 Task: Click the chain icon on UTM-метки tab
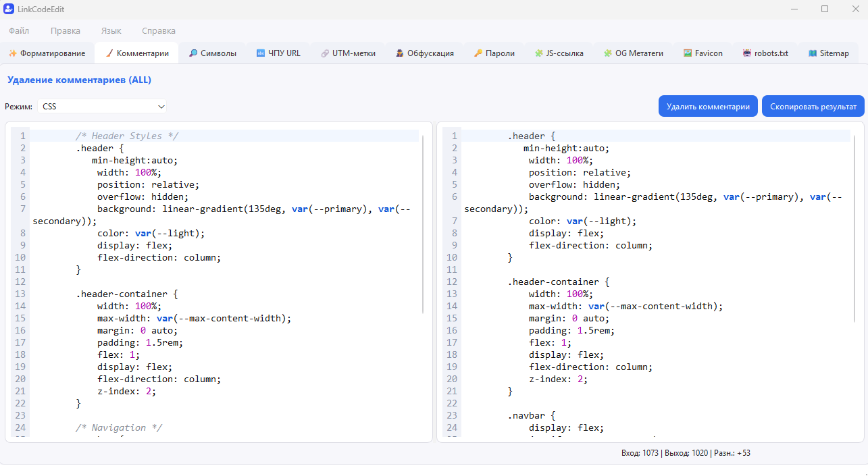coord(325,53)
